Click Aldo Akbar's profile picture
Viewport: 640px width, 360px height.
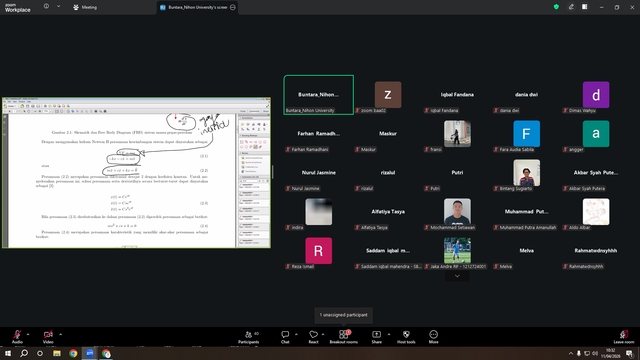click(596, 211)
